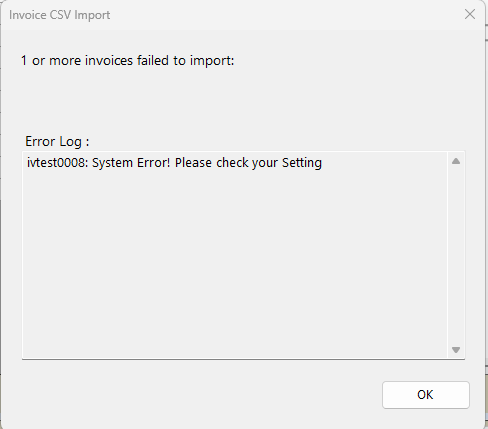Click the error log scroll up arrow

[456, 162]
